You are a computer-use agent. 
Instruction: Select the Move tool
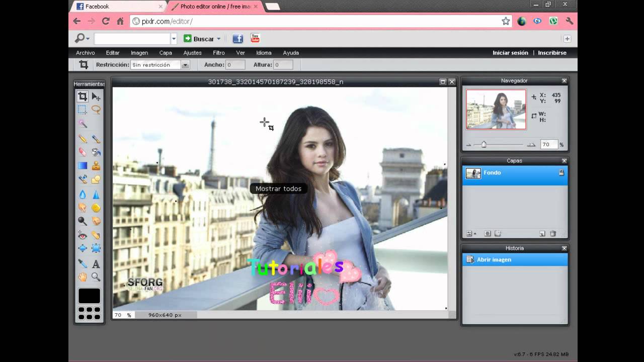96,96
